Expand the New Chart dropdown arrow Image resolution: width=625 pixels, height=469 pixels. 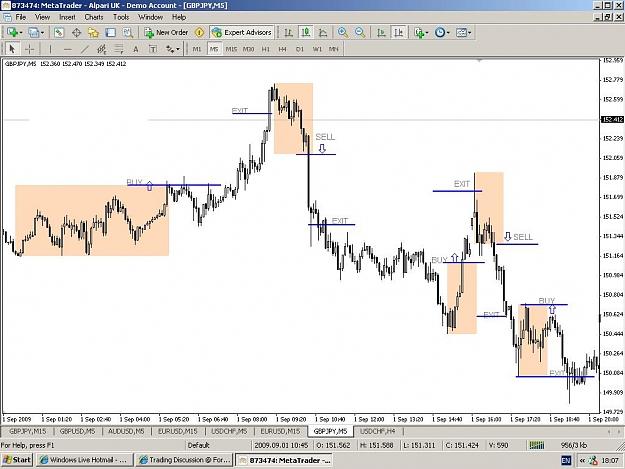(20, 32)
